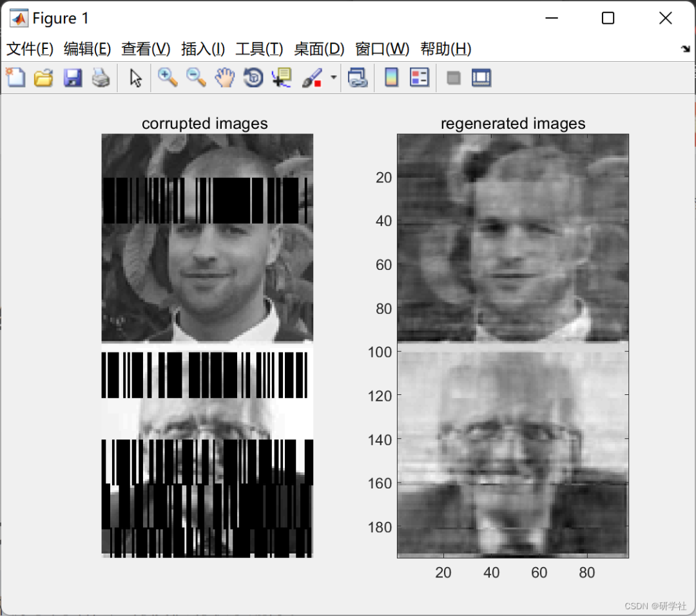Select the Pan hand tool
Screen dimensions: 696x616
click(x=225, y=78)
